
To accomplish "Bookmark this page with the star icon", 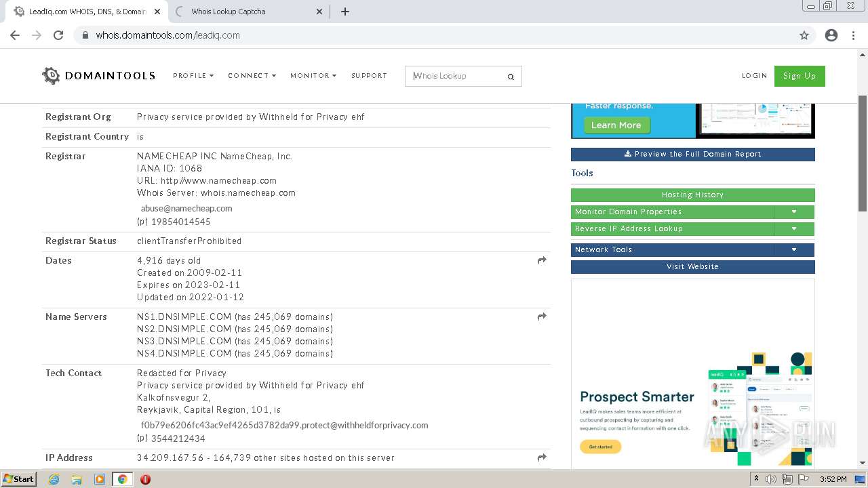I will pos(804,35).
